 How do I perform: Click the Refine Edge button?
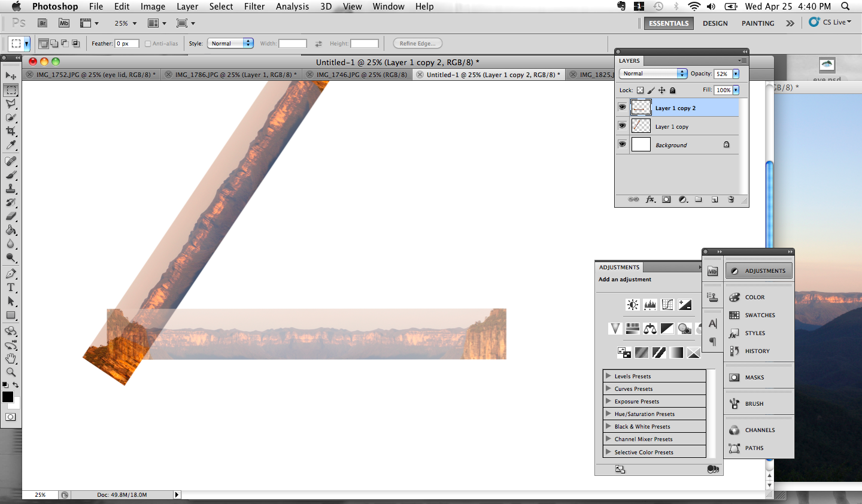tap(417, 43)
